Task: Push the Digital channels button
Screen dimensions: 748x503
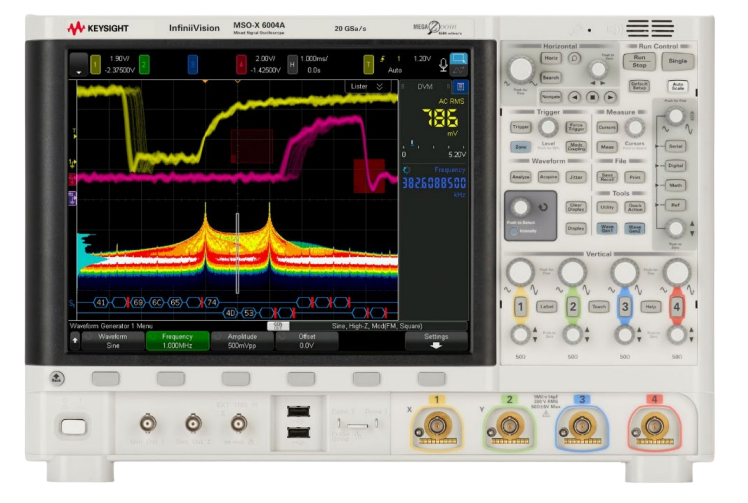Action: click(675, 166)
